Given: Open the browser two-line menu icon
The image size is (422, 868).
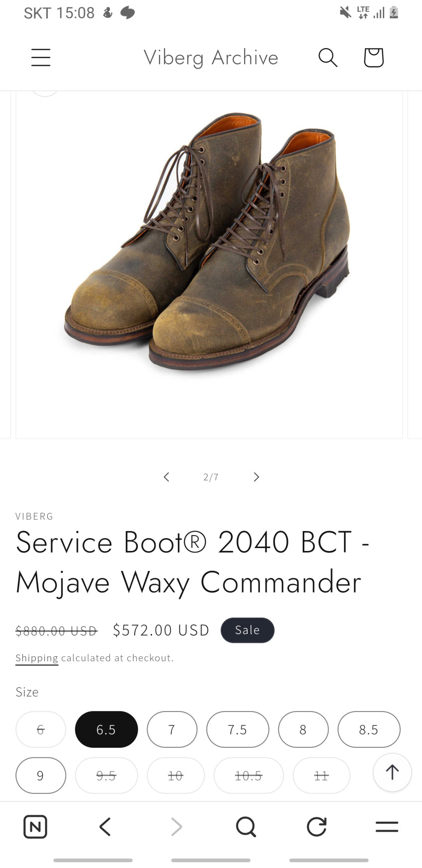Looking at the screenshot, I should (x=387, y=827).
